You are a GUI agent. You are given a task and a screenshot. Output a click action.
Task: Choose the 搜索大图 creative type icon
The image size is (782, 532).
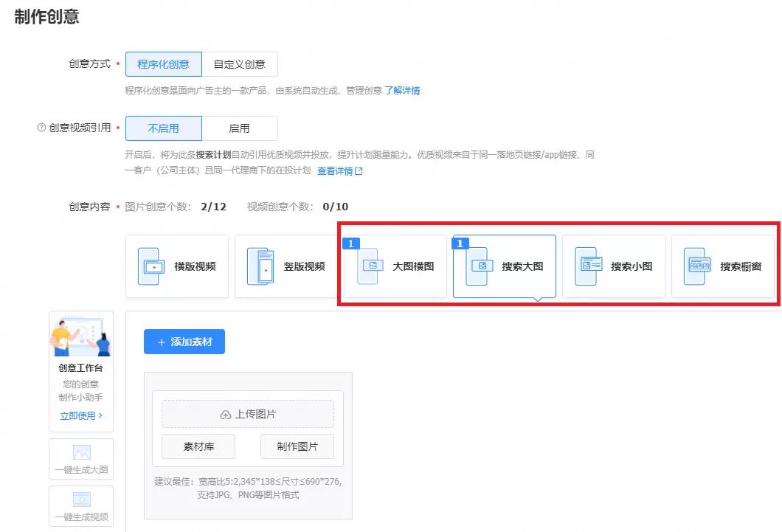480,266
